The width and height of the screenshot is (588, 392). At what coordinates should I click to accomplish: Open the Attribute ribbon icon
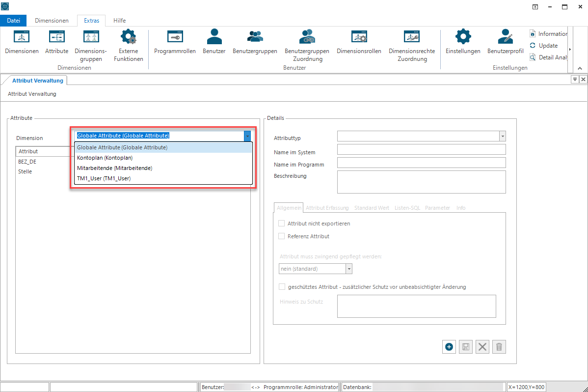point(56,41)
